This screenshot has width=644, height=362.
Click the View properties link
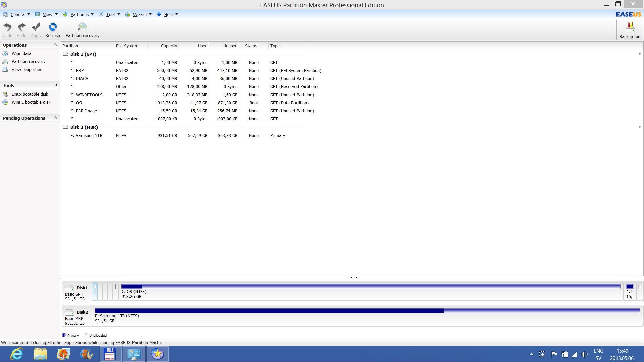pos(27,70)
